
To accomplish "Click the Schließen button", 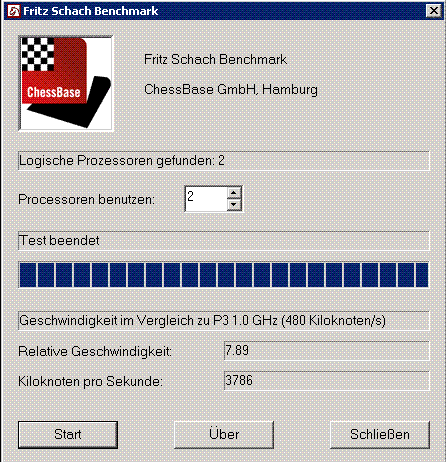I will [x=380, y=435].
